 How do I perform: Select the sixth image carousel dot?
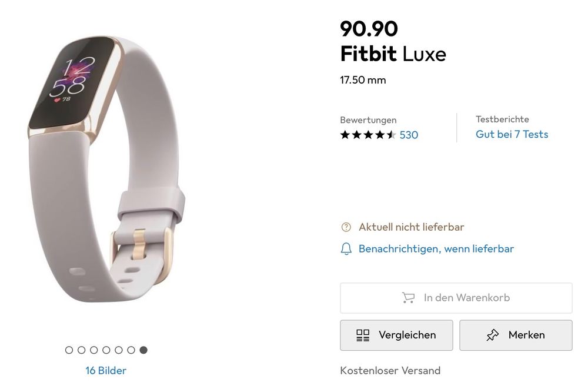131,350
